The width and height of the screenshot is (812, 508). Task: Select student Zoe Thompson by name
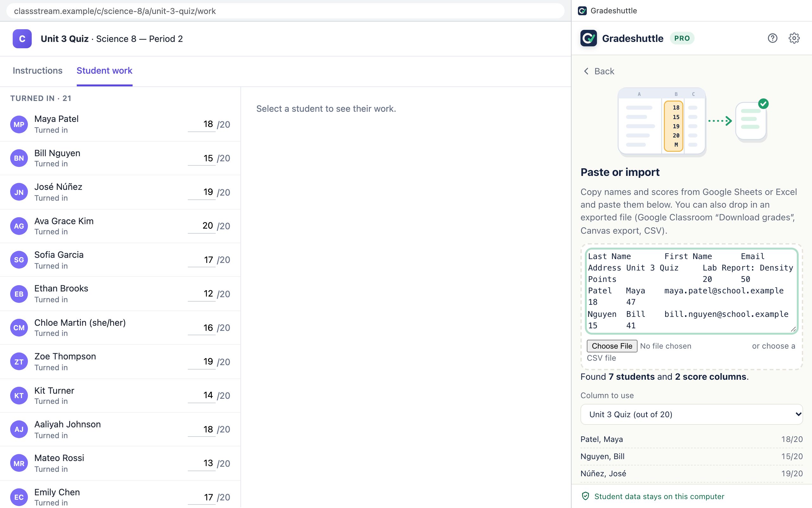[65, 356]
